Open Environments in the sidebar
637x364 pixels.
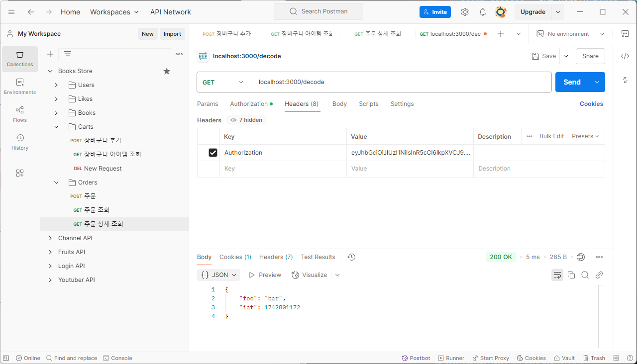20,87
